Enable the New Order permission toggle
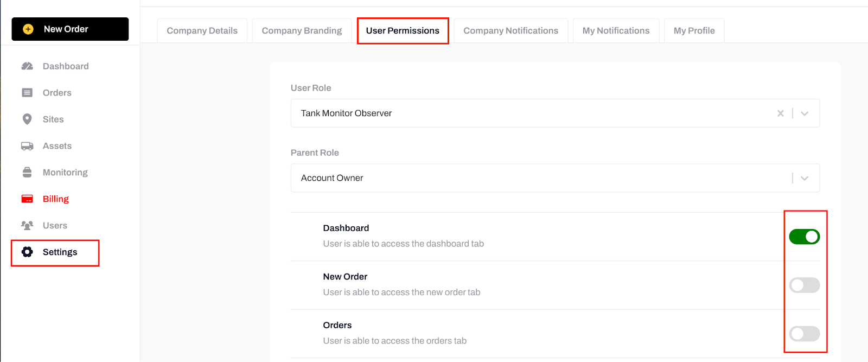Screen dimensions: 868x362 tap(805, 285)
